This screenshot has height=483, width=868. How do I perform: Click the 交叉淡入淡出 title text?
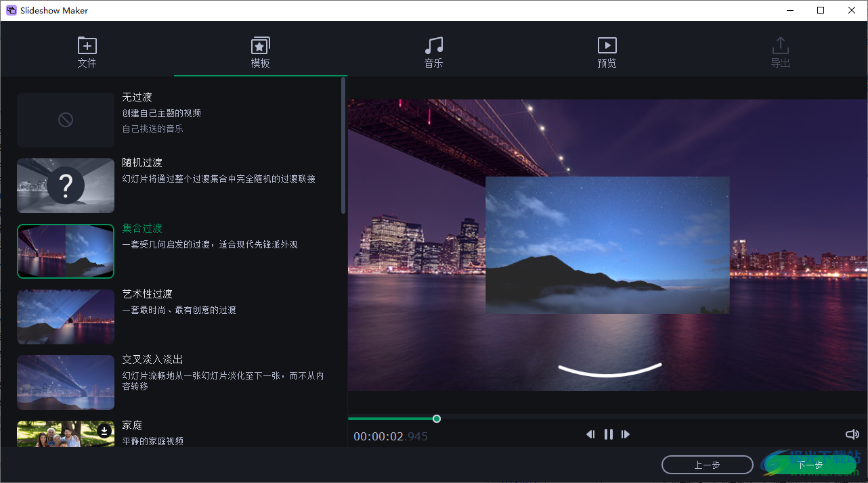(152, 359)
